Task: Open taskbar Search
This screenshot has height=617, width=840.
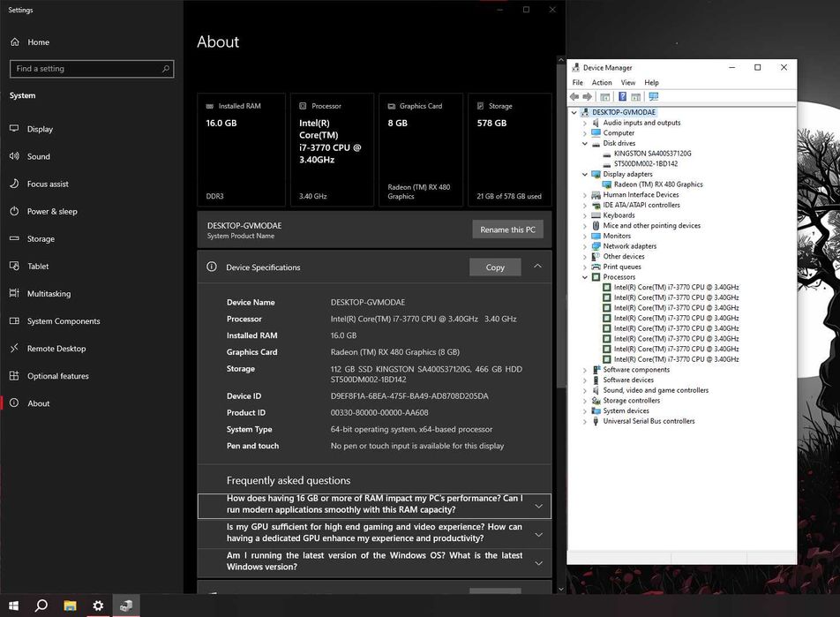Action: click(41, 606)
